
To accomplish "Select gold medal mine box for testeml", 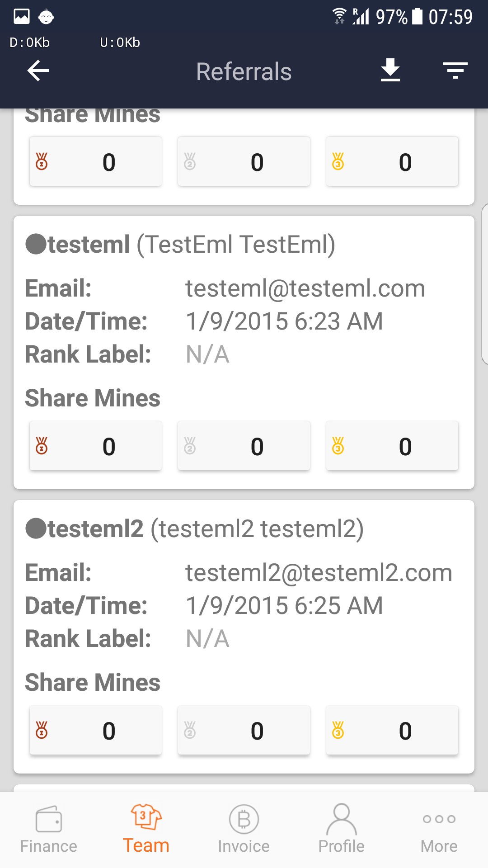I will (x=392, y=446).
